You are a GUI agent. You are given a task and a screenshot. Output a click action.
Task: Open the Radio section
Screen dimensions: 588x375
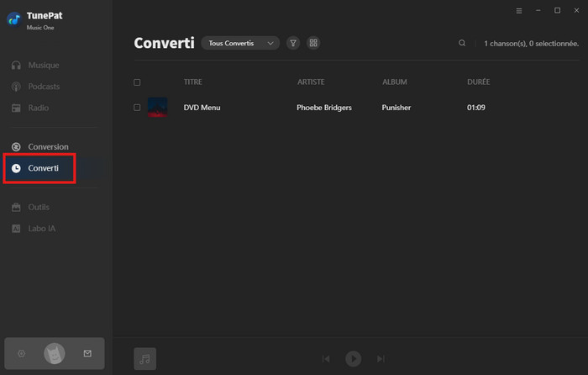tap(39, 108)
